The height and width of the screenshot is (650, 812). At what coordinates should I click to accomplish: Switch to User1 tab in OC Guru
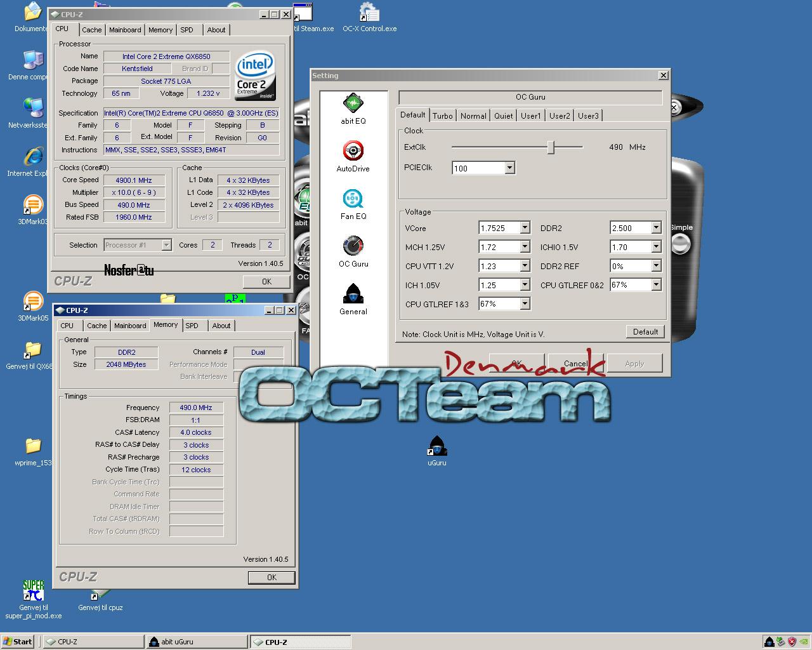coord(531,116)
